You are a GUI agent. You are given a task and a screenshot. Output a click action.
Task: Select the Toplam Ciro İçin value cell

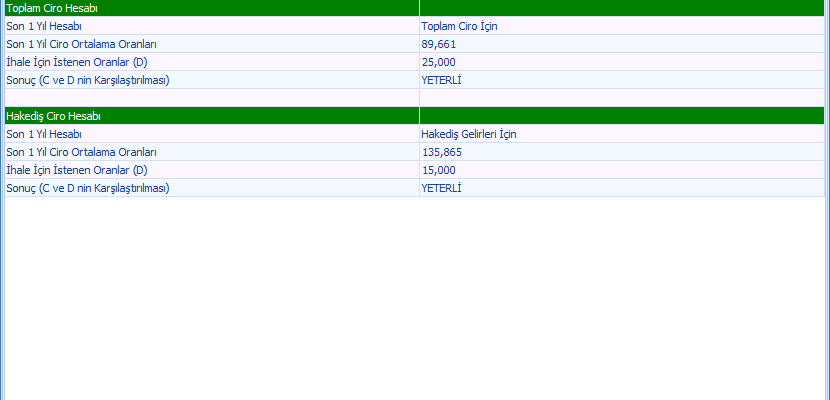459,26
